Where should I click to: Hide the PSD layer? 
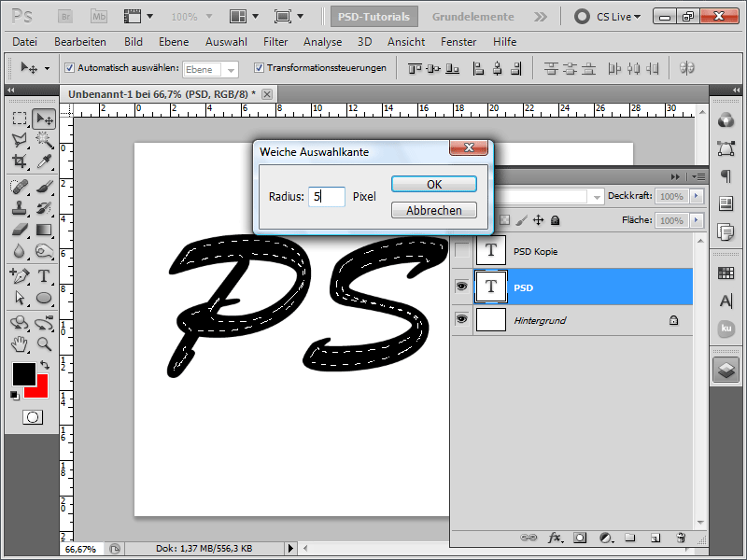coord(461,287)
